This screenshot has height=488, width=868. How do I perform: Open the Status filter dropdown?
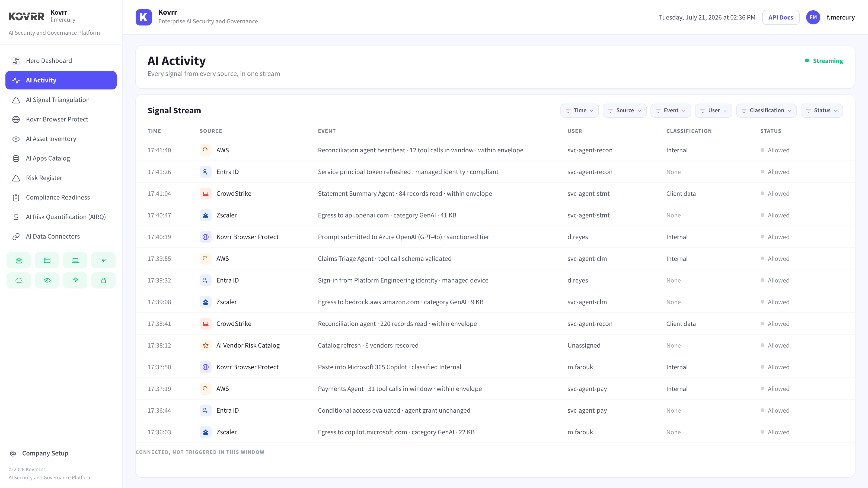click(822, 110)
